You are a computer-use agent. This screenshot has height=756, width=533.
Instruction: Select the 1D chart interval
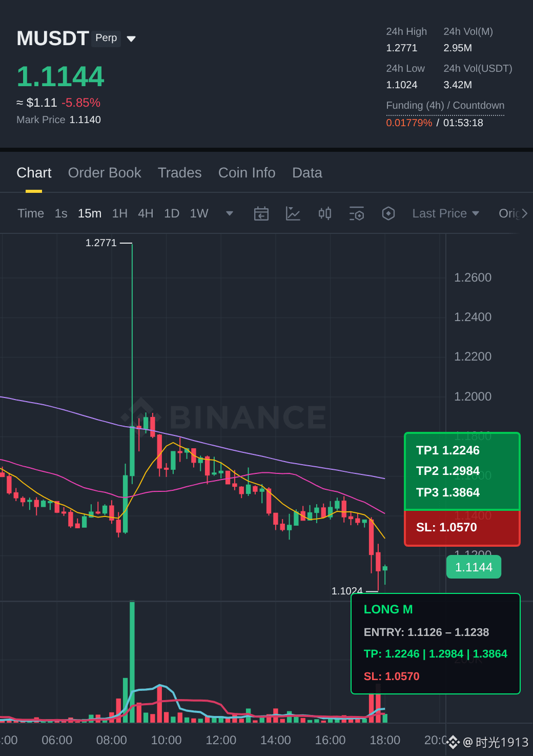coord(172,213)
